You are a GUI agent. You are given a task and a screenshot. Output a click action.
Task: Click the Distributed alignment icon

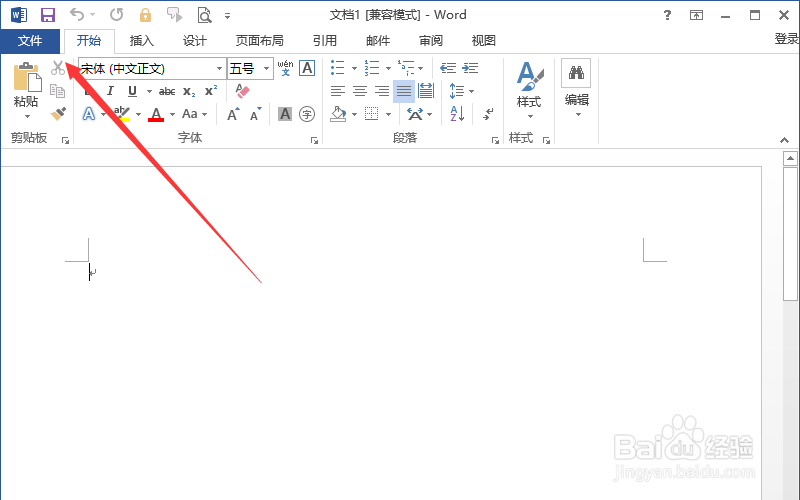(x=426, y=91)
